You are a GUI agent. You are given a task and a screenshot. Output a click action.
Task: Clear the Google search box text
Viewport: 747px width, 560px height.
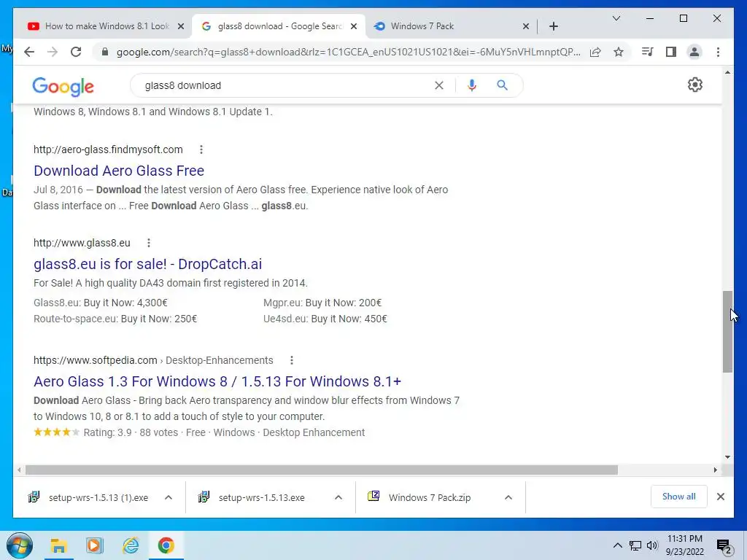point(438,85)
